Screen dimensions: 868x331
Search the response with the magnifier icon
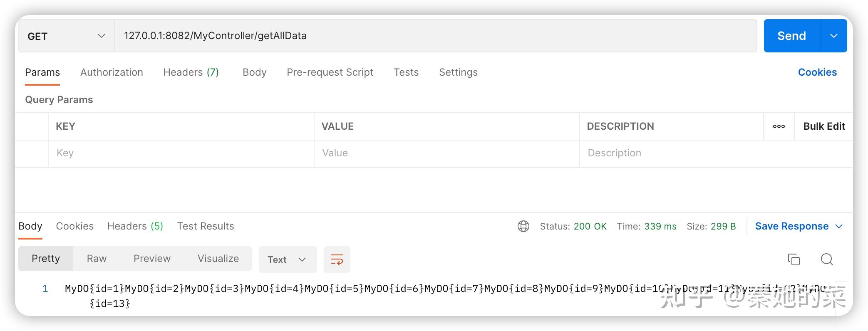click(827, 259)
